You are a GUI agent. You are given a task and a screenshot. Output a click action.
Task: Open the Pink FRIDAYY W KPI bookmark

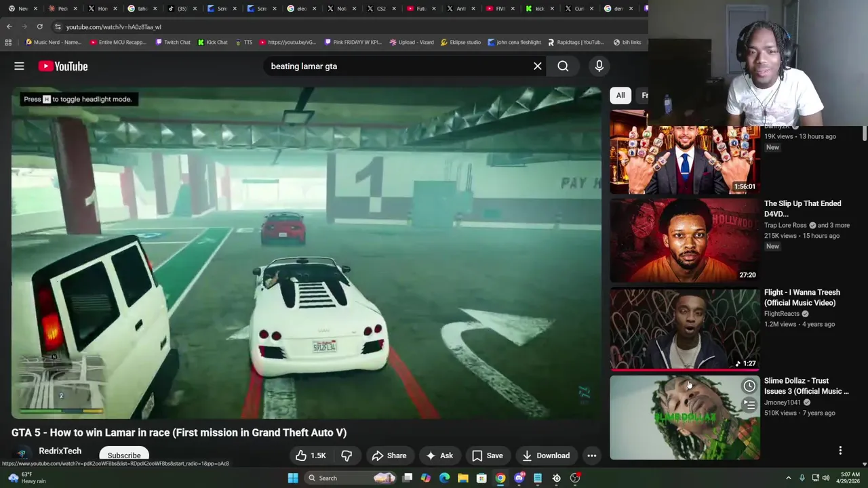(x=353, y=42)
